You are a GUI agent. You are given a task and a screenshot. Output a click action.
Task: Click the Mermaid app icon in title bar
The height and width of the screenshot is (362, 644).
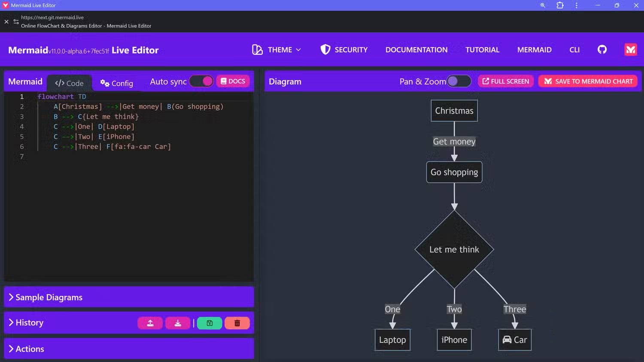coord(6,5)
